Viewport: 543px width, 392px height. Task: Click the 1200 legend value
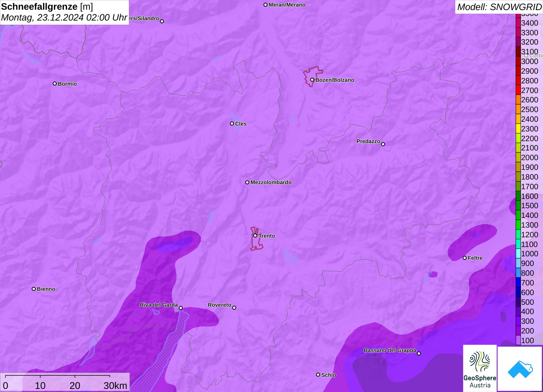click(530, 235)
